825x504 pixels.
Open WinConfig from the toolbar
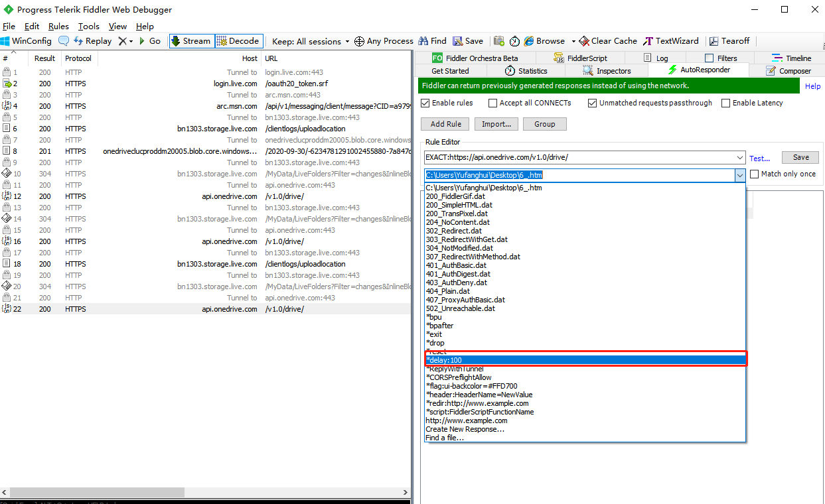pos(27,41)
